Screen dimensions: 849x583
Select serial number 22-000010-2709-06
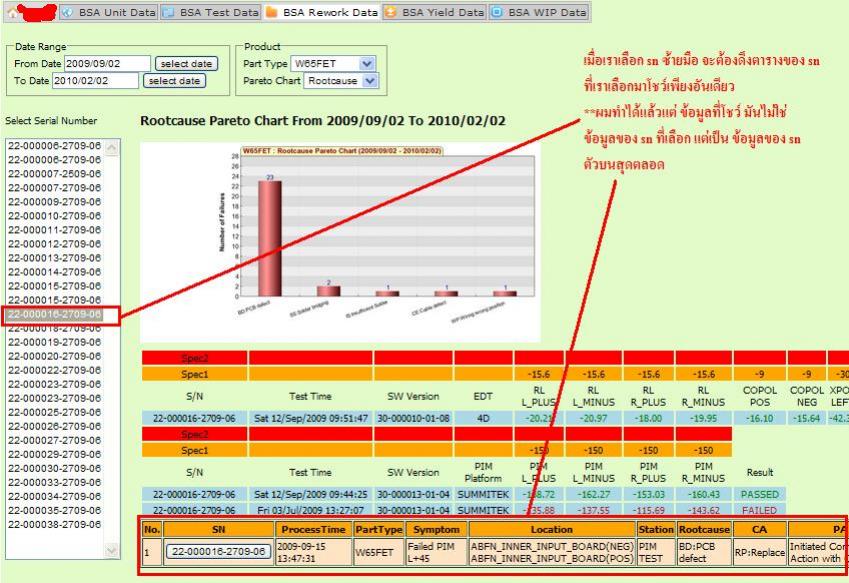(55, 216)
